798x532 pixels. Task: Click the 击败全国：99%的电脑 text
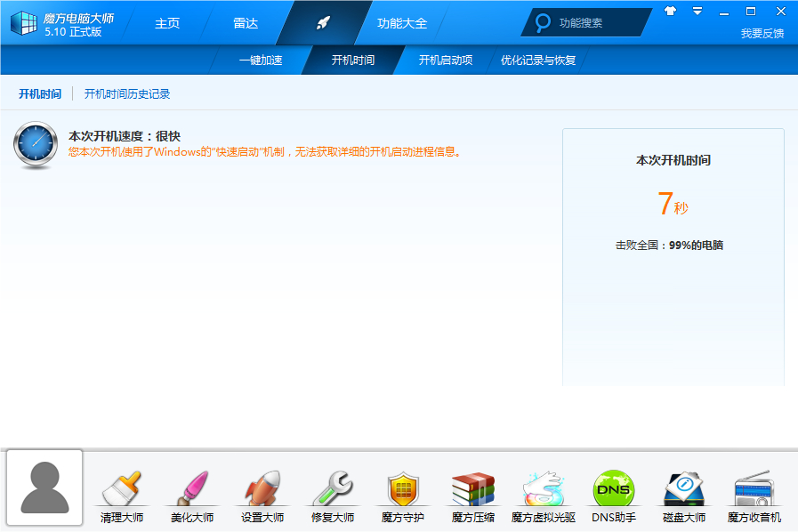(x=669, y=246)
